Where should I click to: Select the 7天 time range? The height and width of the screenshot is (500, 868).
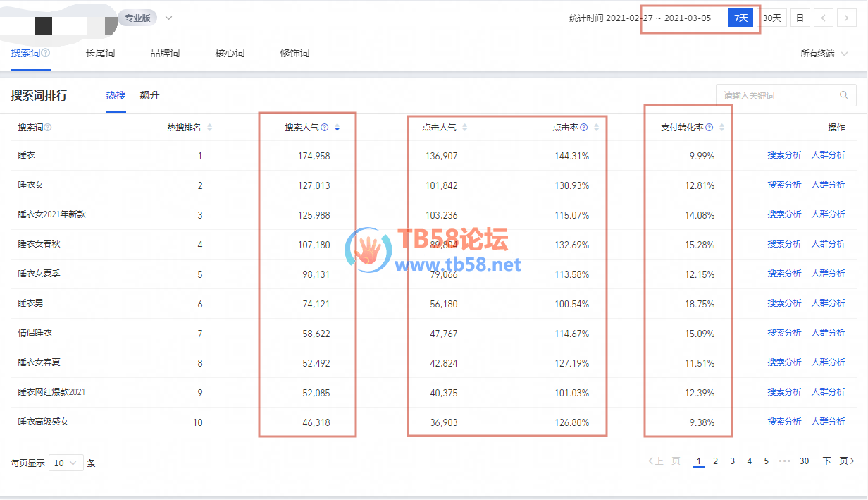click(740, 18)
